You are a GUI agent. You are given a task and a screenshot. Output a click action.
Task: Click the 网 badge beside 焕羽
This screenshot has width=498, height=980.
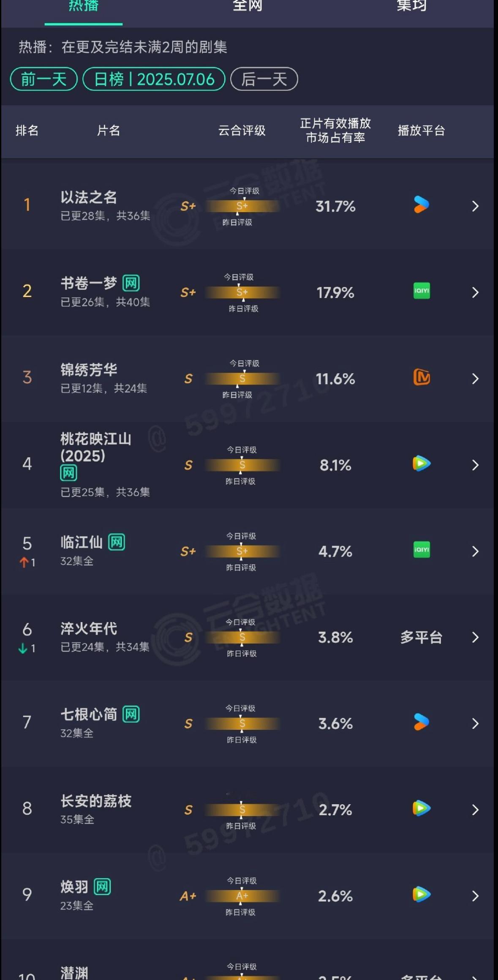tap(102, 887)
